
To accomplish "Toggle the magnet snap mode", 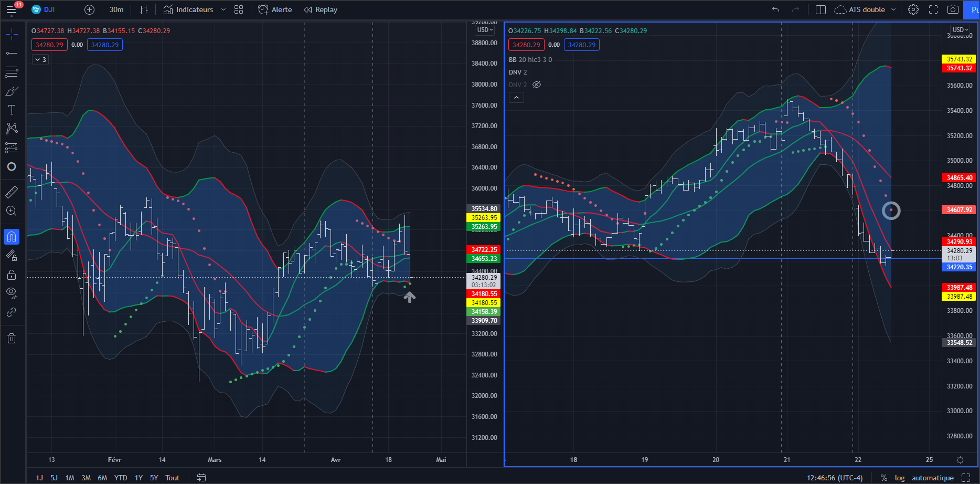I will click(x=12, y=237).
